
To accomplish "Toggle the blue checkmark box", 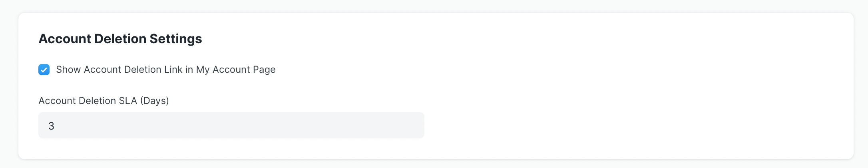I will point(44,70).
